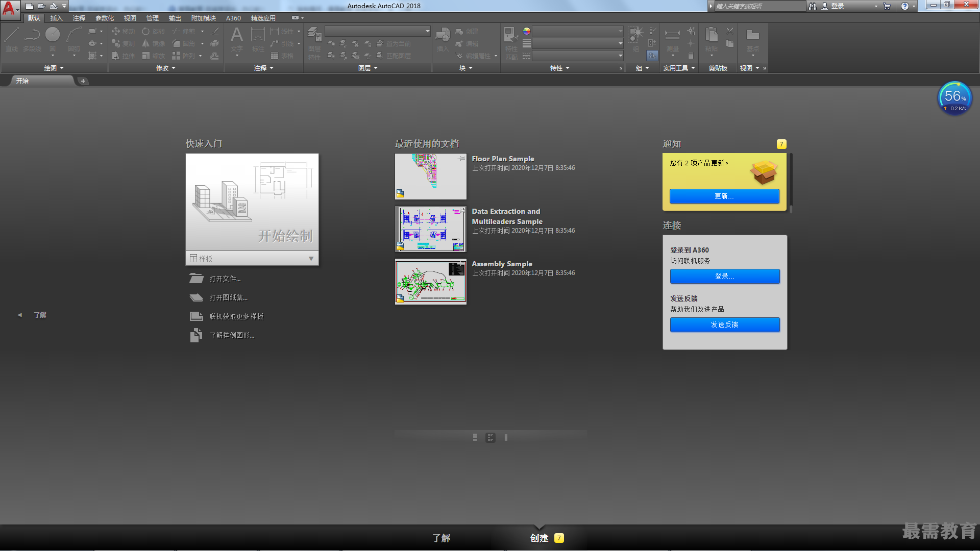Expand the 绘图 (Draw) panel
This screenshot has width=980, height=551.
[x=54, y=68]
